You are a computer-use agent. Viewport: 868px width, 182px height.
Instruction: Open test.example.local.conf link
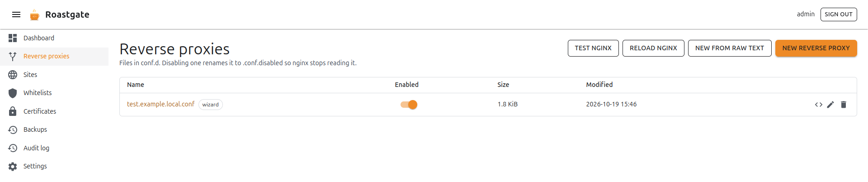[160, 104]
